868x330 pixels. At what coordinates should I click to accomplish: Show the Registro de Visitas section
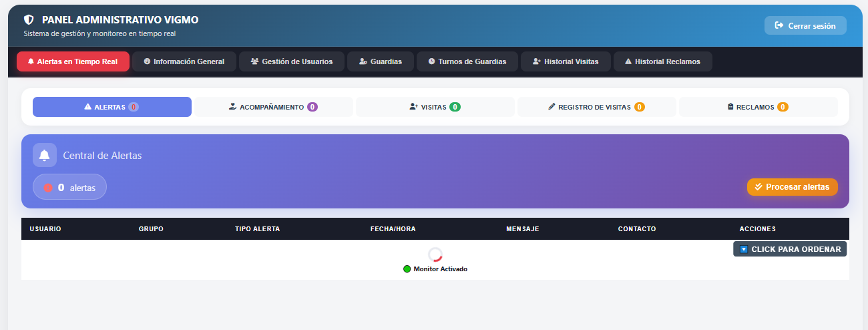(597, 107)
